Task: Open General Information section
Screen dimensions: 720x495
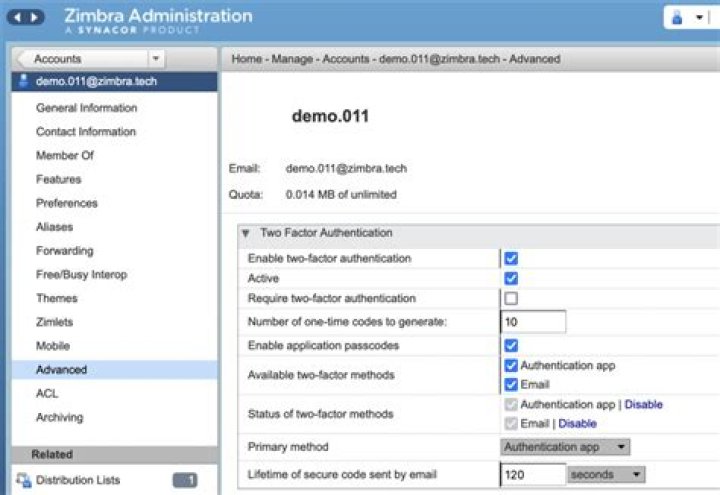Action: 86,108
